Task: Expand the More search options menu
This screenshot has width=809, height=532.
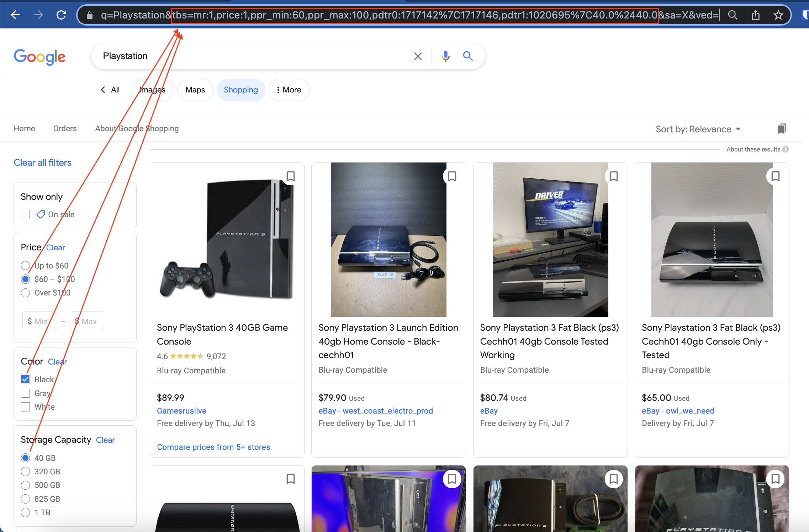Action: [289, 90]
